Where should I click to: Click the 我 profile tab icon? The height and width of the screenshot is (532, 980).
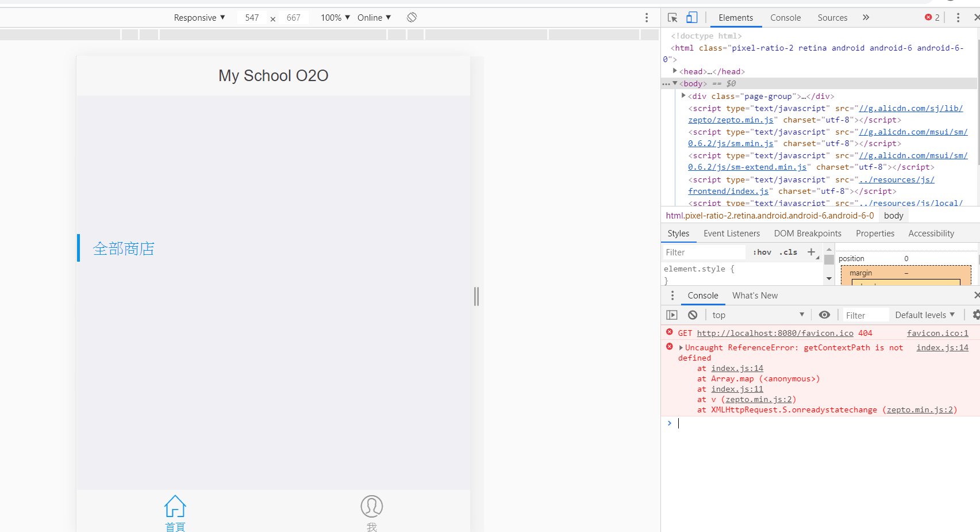point(371,512)
